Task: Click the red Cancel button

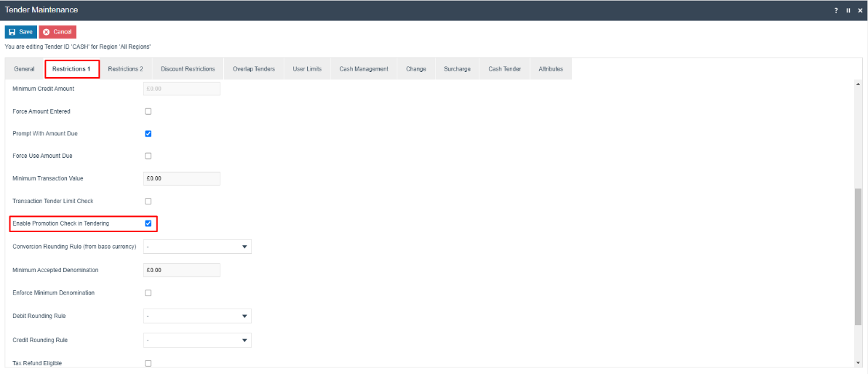Action: (x=57, y=32)
